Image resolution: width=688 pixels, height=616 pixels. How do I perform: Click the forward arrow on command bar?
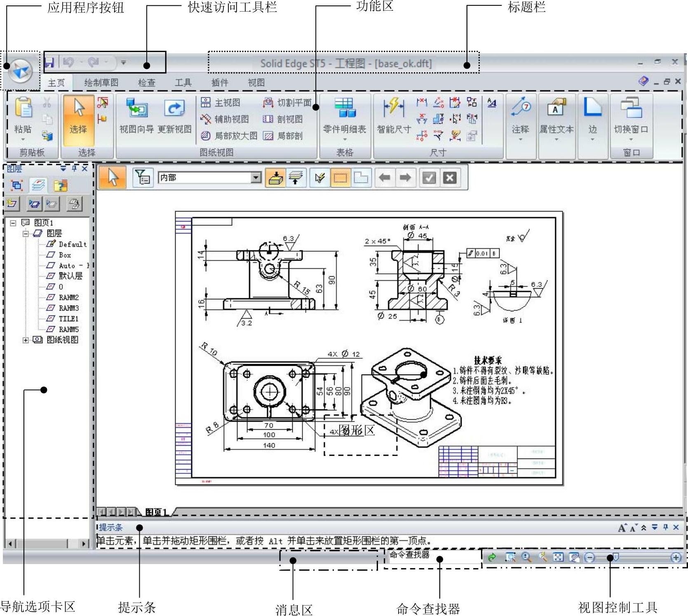point(405,178)
